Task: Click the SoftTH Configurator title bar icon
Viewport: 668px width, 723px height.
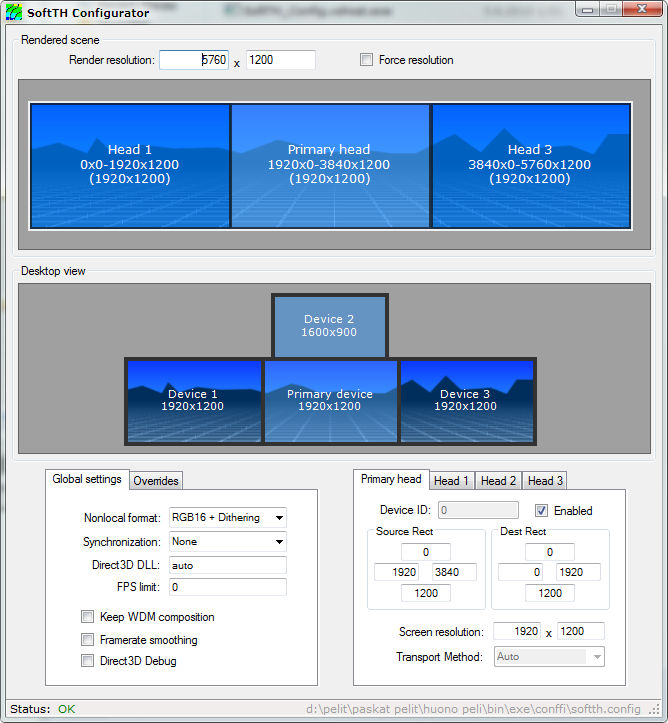Action: pos(14,12)
